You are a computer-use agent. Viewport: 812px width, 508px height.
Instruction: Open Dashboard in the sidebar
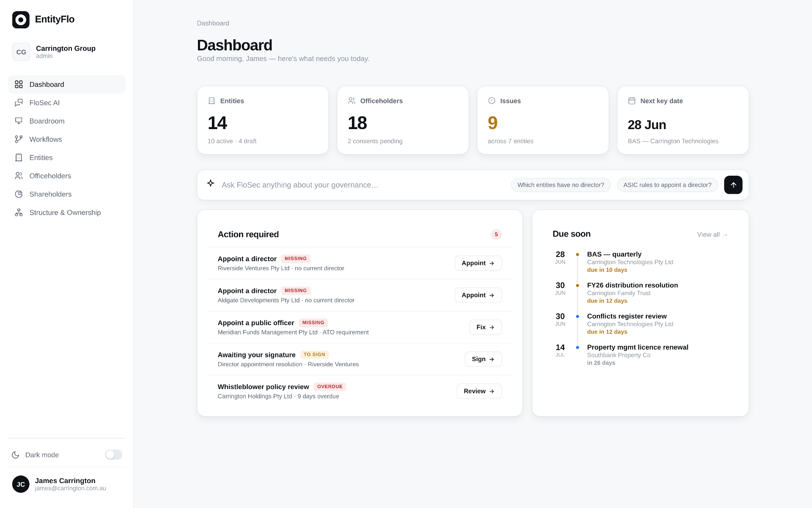tap(67, 84)
